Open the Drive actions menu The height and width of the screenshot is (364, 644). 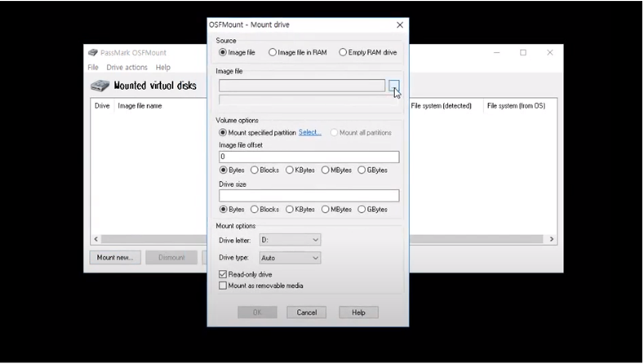point(127,68)
